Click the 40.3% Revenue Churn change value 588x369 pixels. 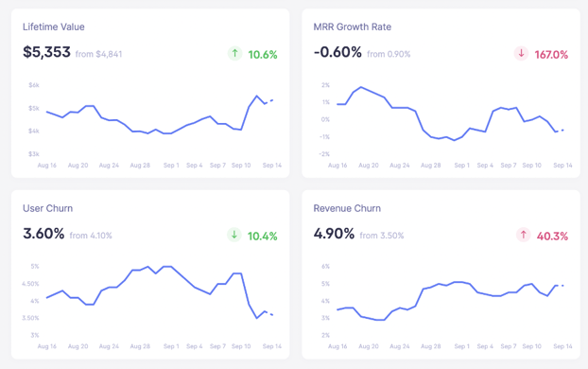[x=552, y=237]
